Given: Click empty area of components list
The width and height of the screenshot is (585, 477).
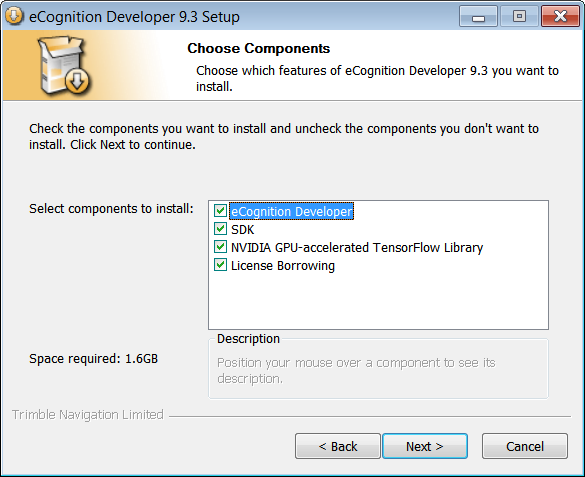Looking at the screenshot, I should (378, 302).
